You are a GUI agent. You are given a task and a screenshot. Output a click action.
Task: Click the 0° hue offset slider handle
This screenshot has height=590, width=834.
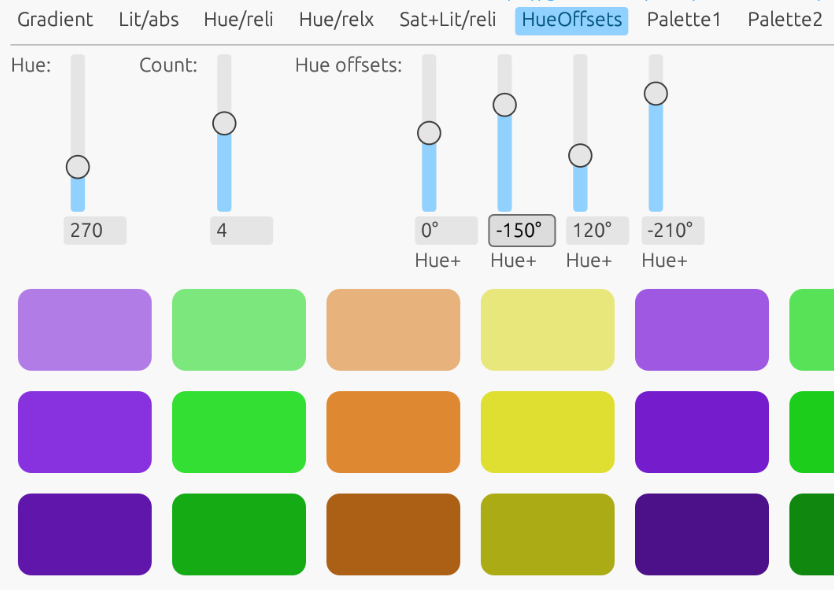[x=429, y=133]
